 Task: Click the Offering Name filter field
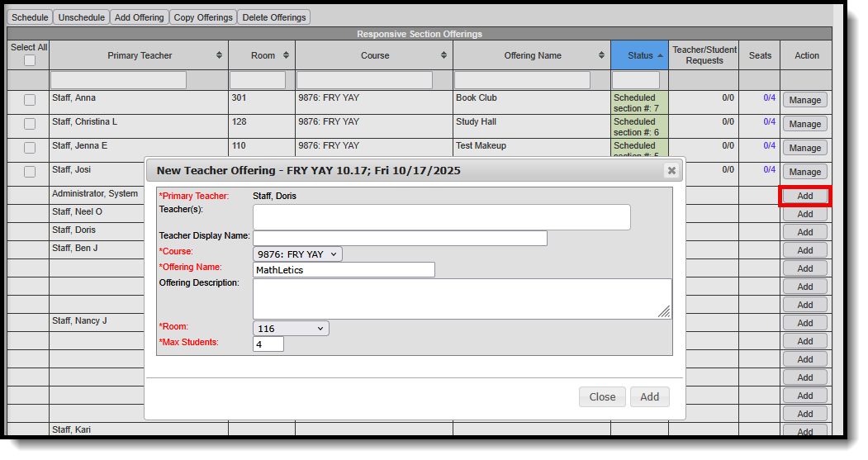coord(522,80)
